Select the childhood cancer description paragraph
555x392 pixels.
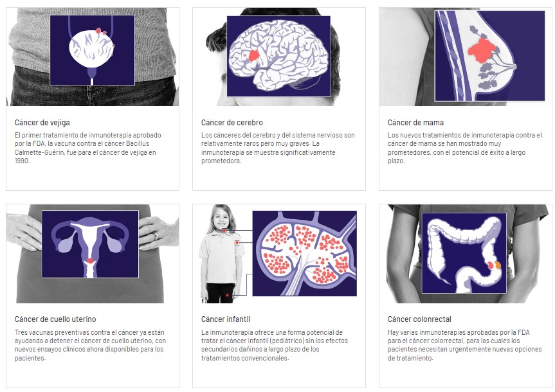(x=275, y=345)
